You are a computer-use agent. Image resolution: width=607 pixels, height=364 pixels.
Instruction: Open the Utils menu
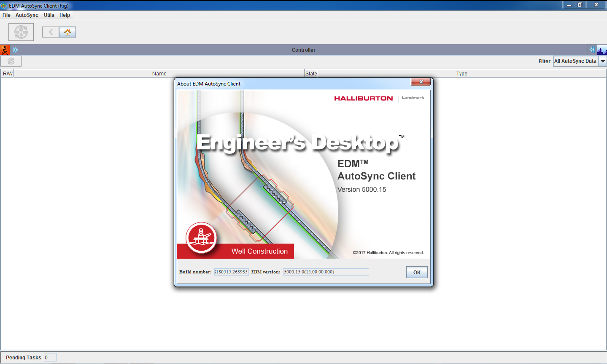[49, 15]
